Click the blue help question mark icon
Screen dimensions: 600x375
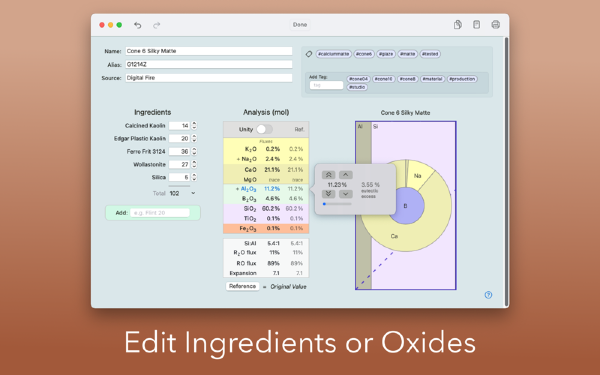488,295
